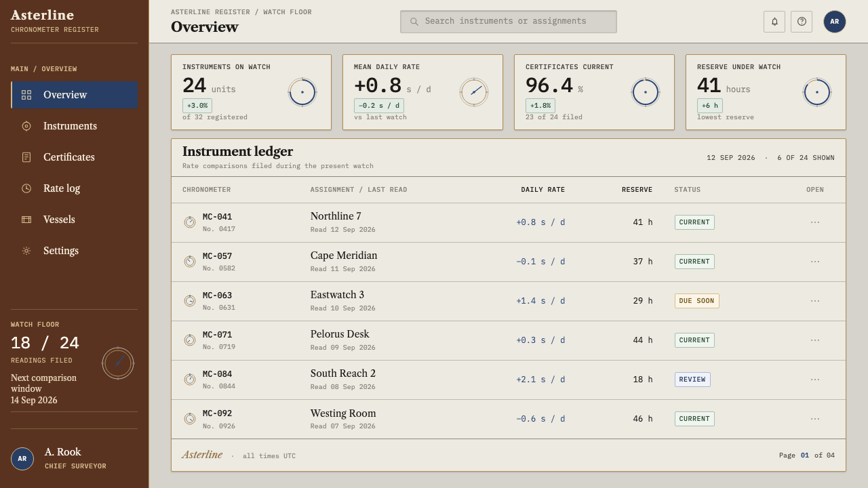Focus the Search instruments or assignments field
Viewport: 868px width, 488px height.
[509, 22]
